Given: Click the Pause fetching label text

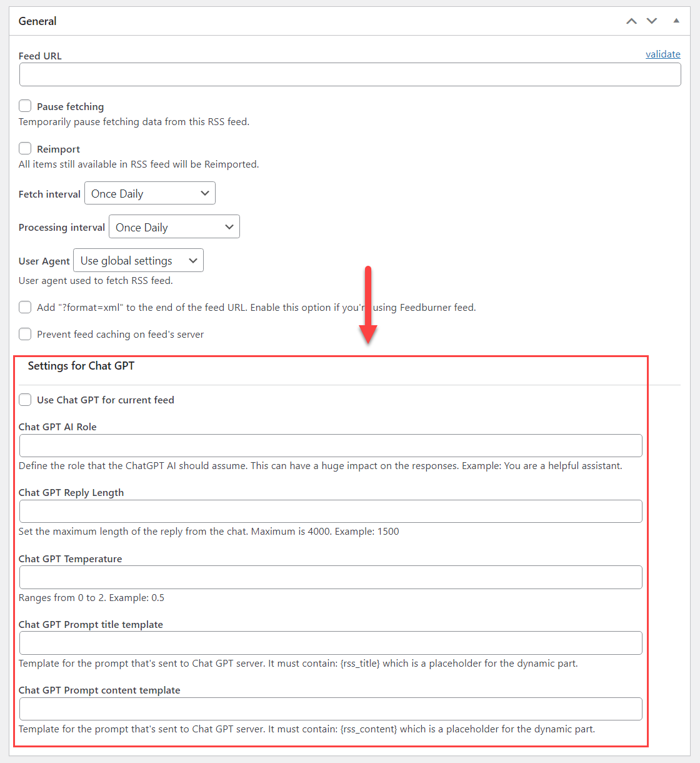Looking at the screenshot, I should click(x=71, y=106).
